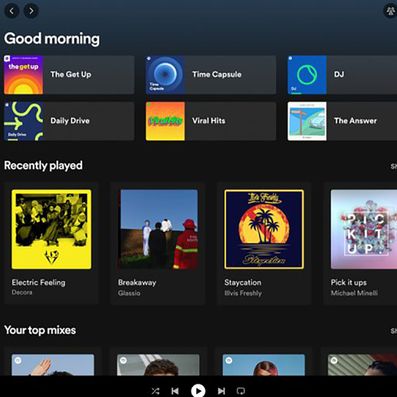Open the Electric Feeling album cover
The width and height of the screenshot is (397, 397).
[51, 229]
